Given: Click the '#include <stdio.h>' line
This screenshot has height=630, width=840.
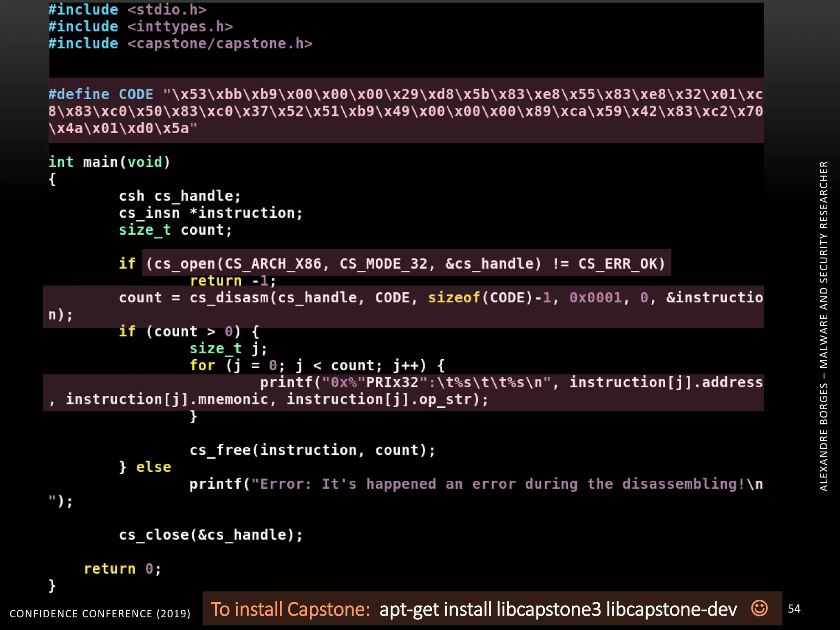Looking at the screenshot, I should [128, 9].
